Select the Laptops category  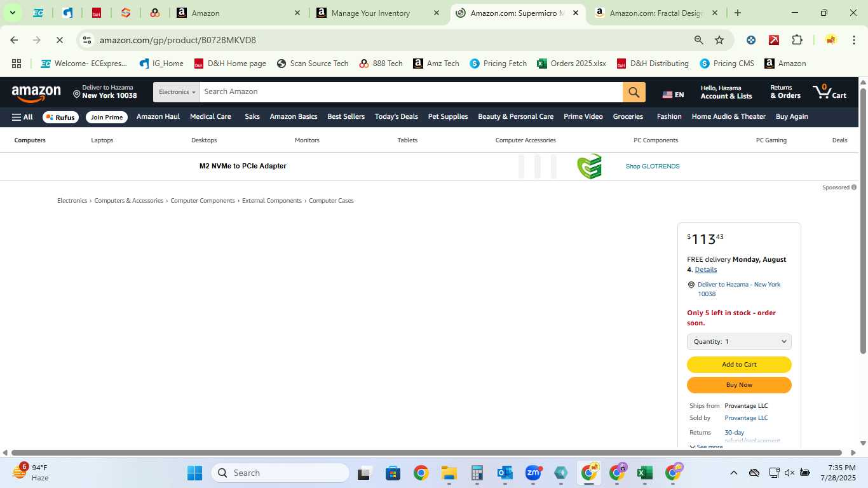point(102,140)
